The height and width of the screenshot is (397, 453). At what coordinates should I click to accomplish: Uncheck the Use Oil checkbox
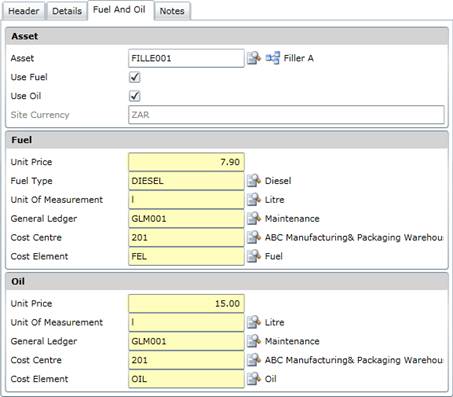coord(135,96)
